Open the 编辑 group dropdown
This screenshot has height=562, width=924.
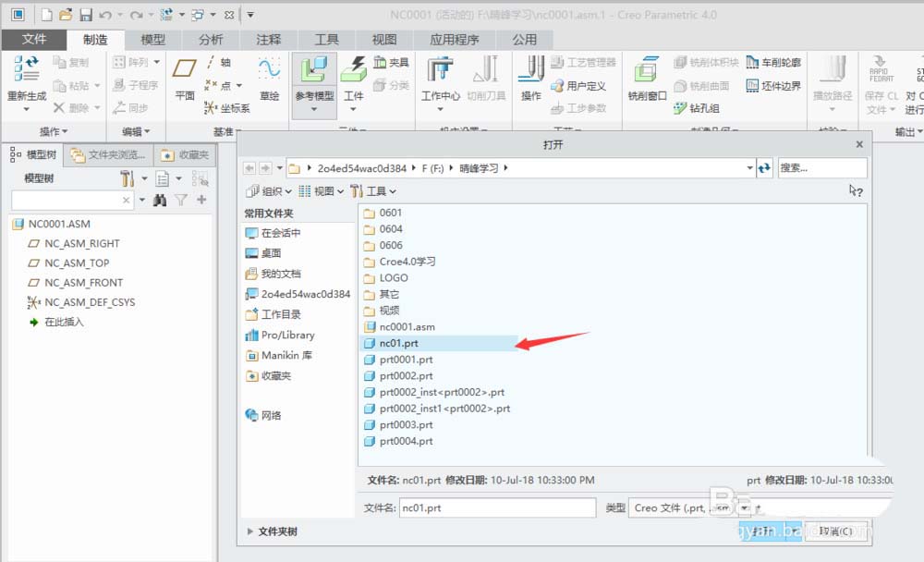(x=136, y=131)
